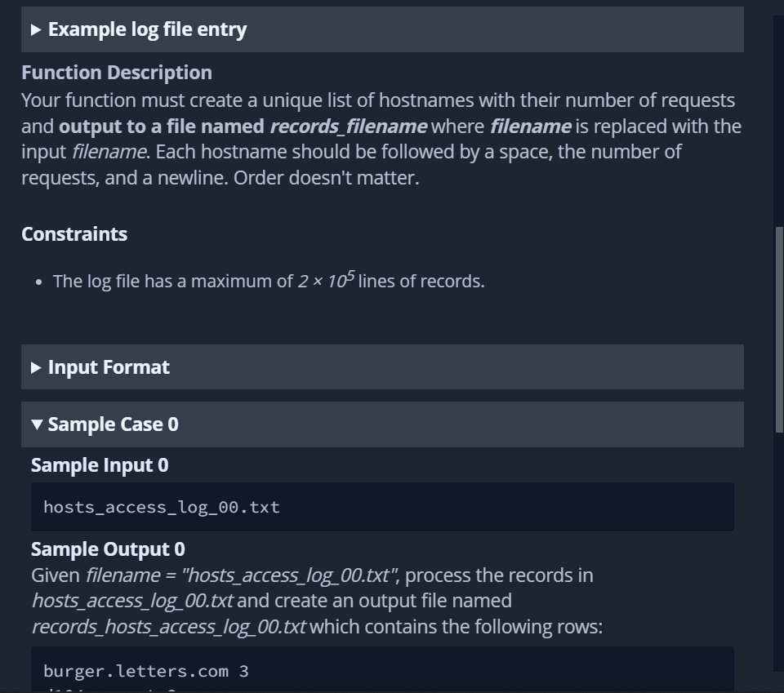Expand the Example log file entry section
Viewport: 784px width, 693px height.
click(147, 29)
